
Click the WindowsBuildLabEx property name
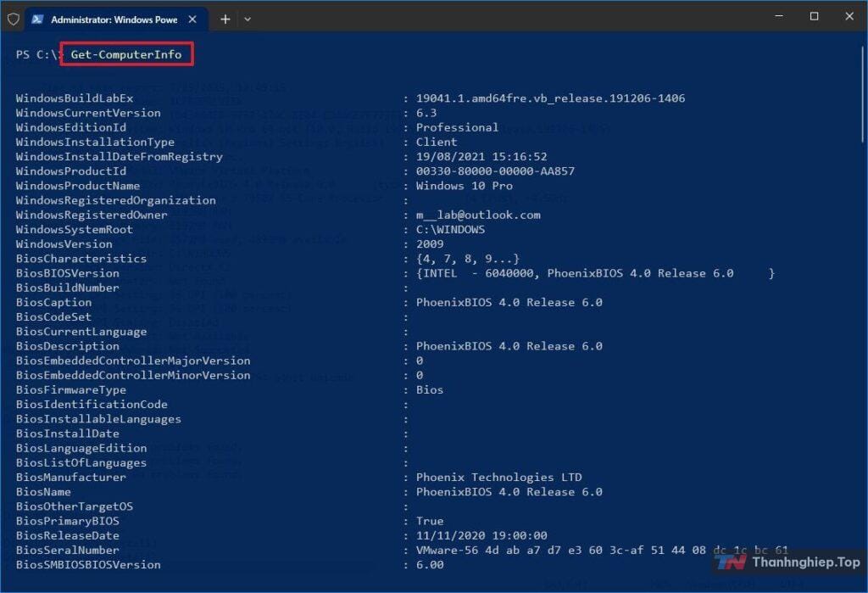coord(75,98)
